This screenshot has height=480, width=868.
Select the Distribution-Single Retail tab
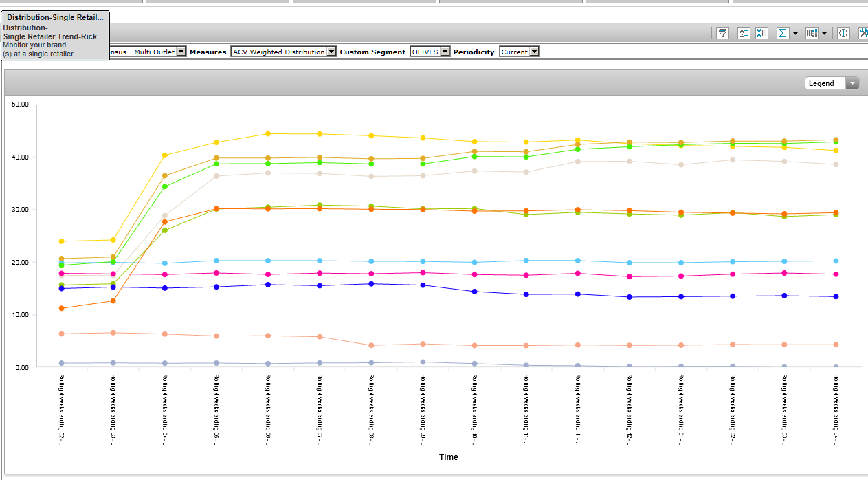point(55,17)
